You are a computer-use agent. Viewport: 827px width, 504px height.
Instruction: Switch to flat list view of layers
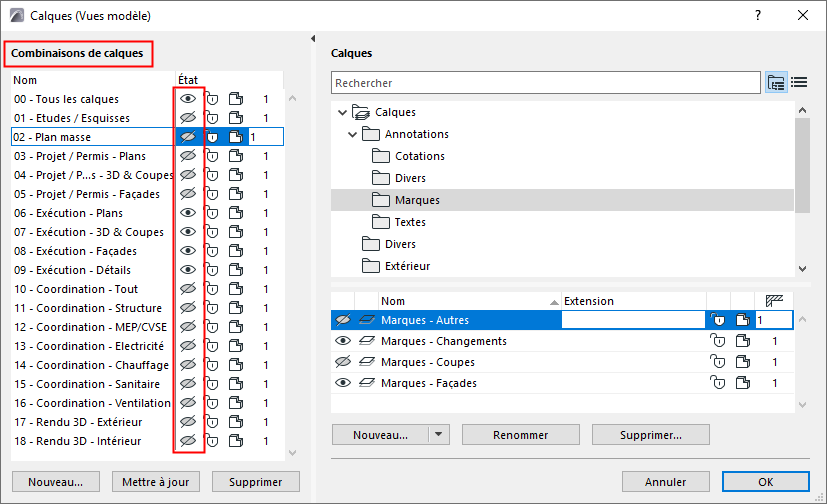point(799,83)
